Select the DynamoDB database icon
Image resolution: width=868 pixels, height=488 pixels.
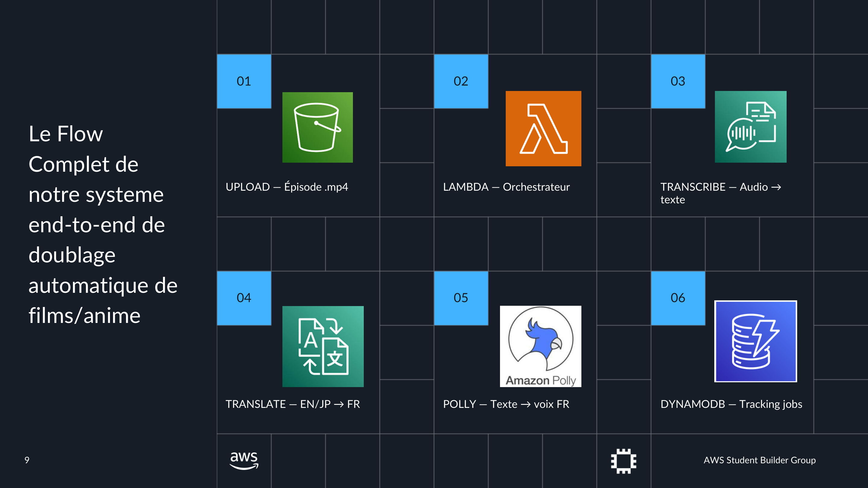[x=756, y=341]
